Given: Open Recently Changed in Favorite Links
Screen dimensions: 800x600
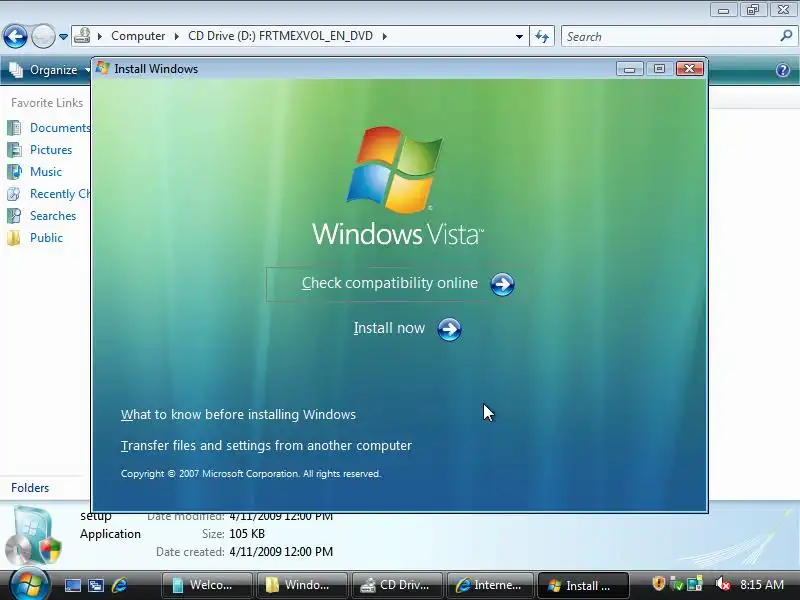Looking at the screenshot, I should [60, 194].
